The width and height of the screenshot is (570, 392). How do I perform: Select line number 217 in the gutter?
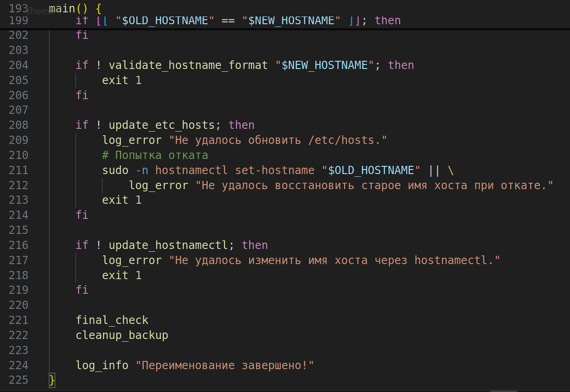point(19,260)
